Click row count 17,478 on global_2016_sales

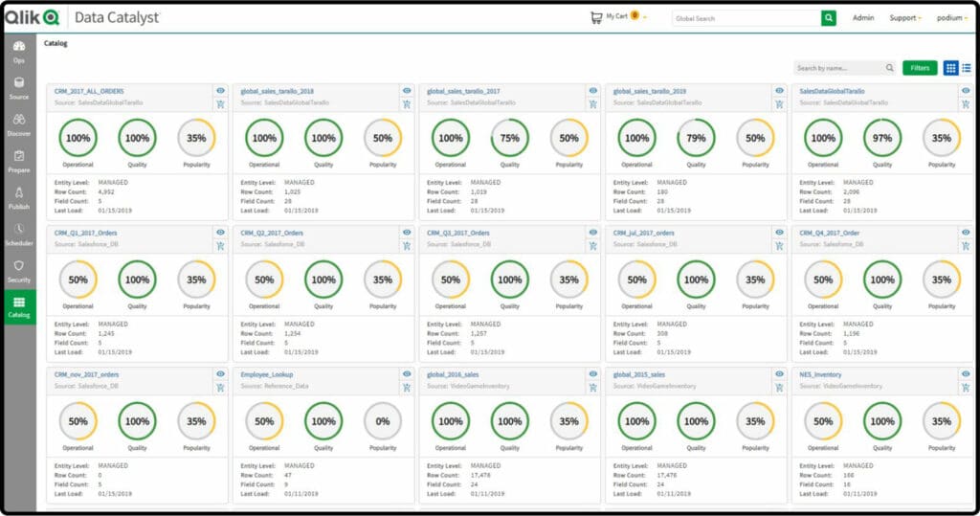[480, 476]
